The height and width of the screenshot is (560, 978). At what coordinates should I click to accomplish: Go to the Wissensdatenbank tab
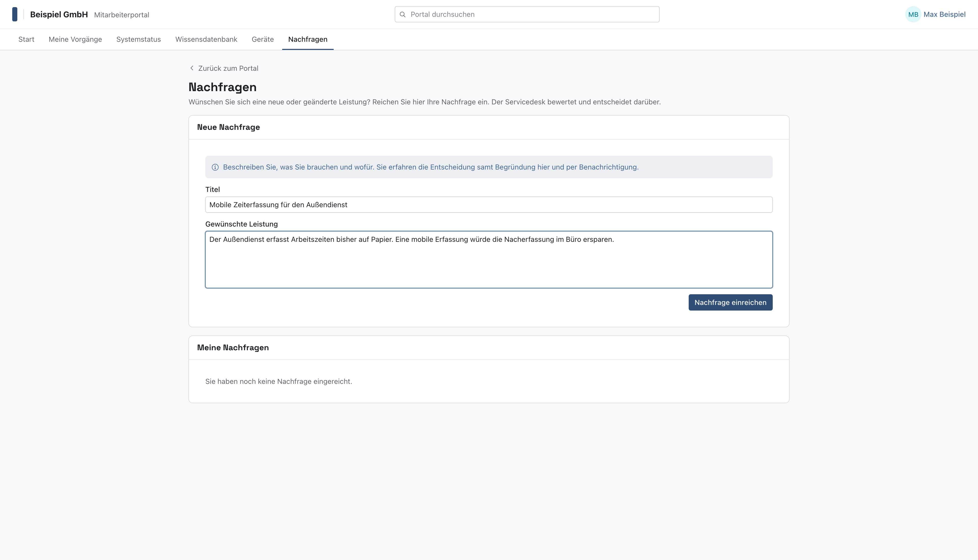point(206,39)
